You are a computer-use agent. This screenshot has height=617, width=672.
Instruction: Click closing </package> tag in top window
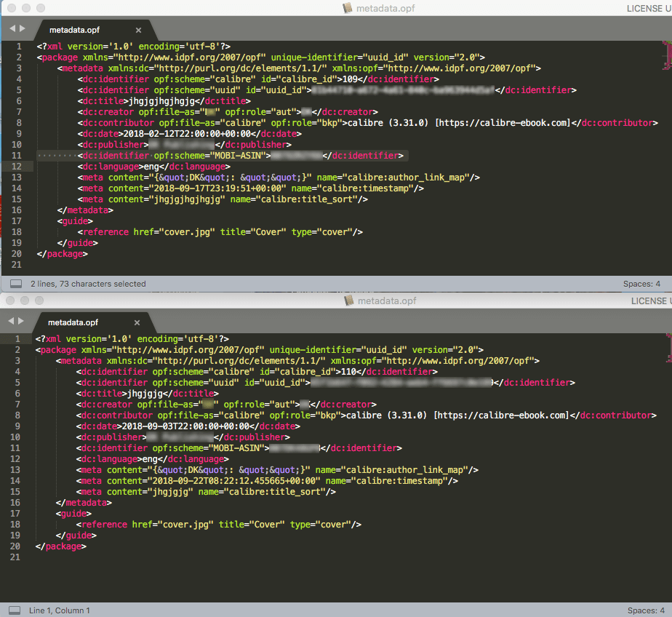(63, 253)
